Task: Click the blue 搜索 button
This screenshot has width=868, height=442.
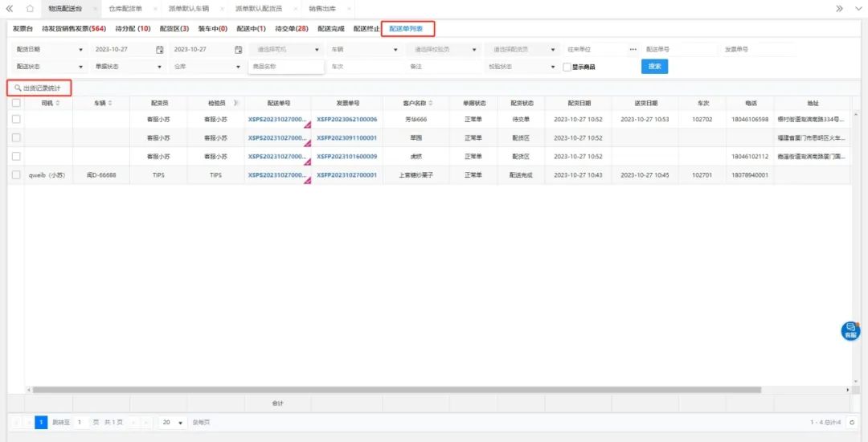Action: tap(654, 67)
